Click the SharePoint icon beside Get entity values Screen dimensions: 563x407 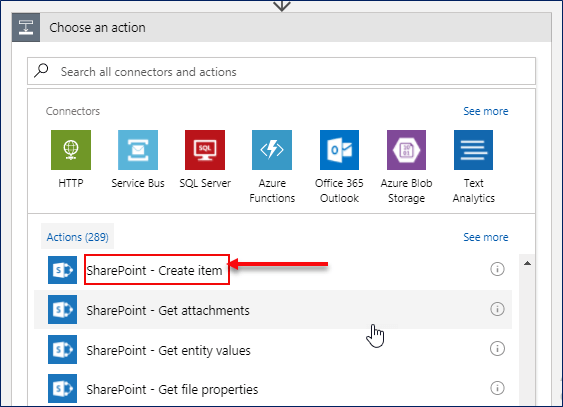click(x=62, y=349)
